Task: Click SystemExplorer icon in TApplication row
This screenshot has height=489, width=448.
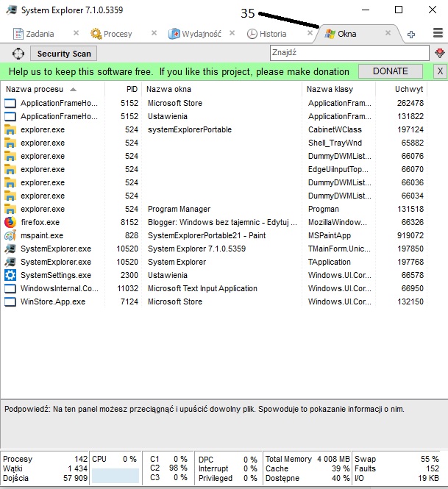Action: click(x=10, y=263)
